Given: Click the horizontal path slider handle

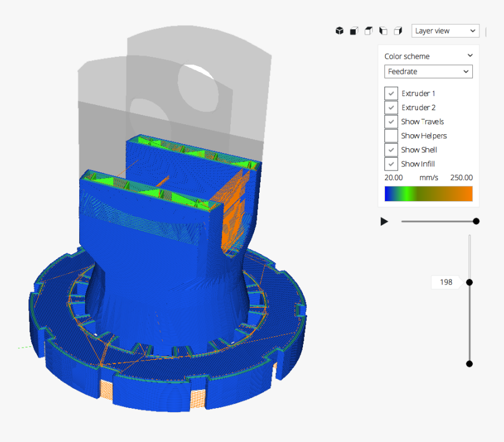Looking at the screenshot, I should pos(476,221).
